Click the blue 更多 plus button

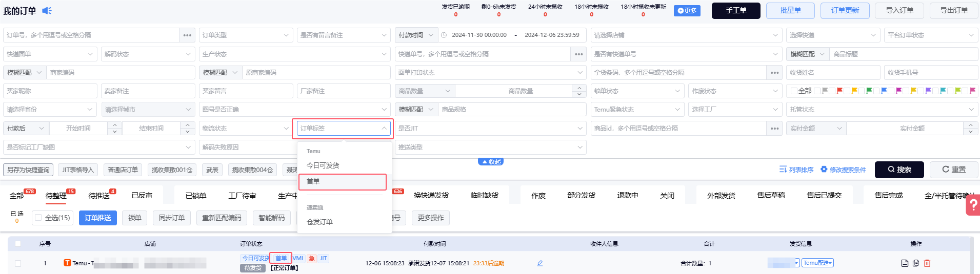click(687, 10)
